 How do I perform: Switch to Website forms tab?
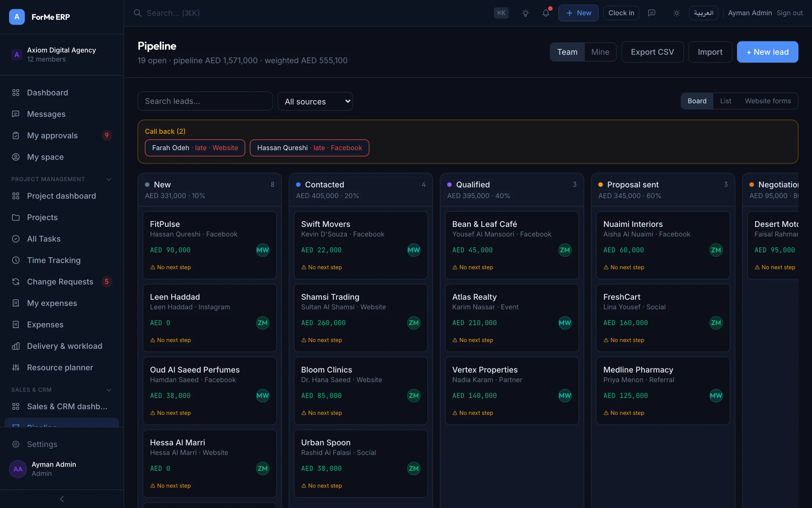[768, 101]
